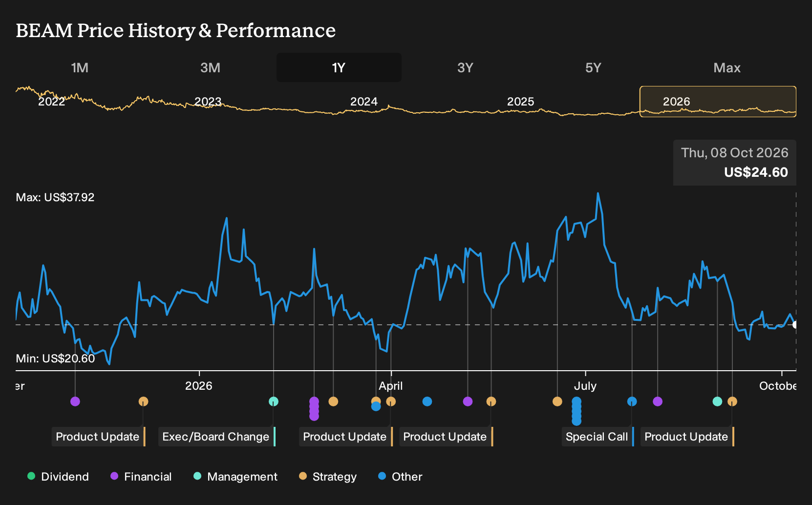This screenshot has width=812, height=505.
Task: Open the stacked purple Financial event markers
Action: [314, 409]
